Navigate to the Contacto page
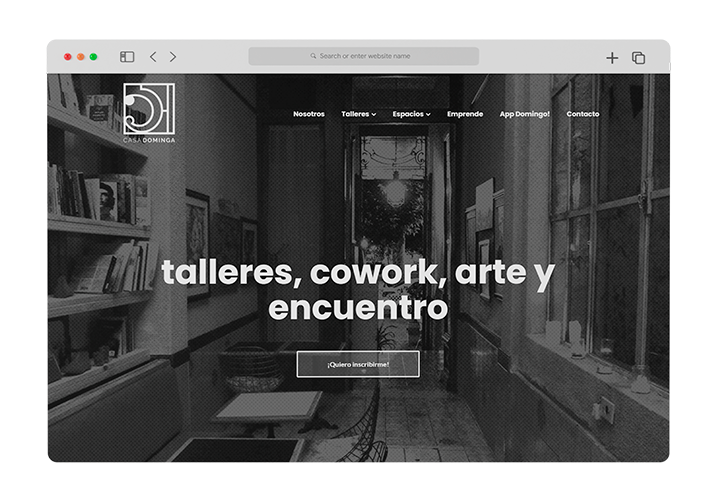This screenshot has width=714, height=500. 583,114
